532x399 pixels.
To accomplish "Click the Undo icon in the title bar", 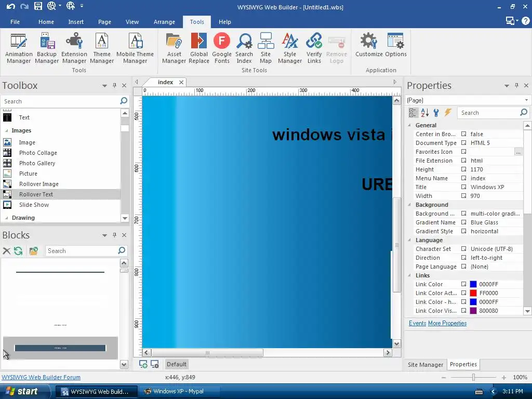I will [x=10, y=6].
